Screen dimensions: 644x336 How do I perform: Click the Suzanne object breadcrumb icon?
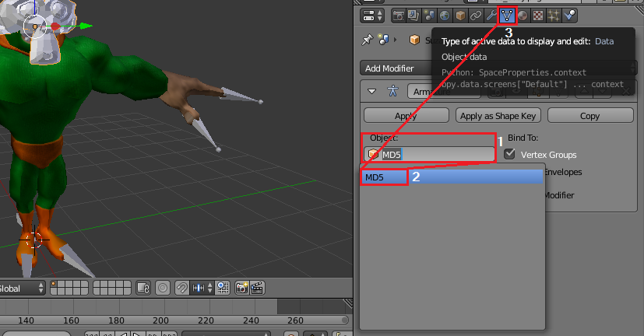(415, 40)
